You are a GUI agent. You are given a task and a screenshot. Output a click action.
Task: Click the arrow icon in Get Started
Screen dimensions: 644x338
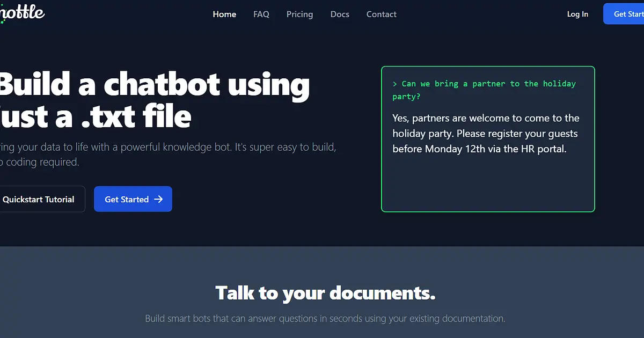(x=158, y=199)
